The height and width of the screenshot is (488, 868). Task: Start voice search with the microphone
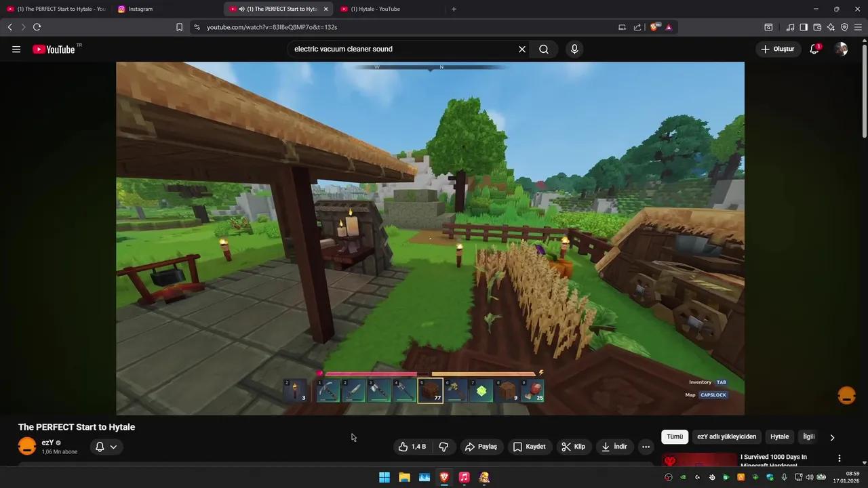[574, 49]
